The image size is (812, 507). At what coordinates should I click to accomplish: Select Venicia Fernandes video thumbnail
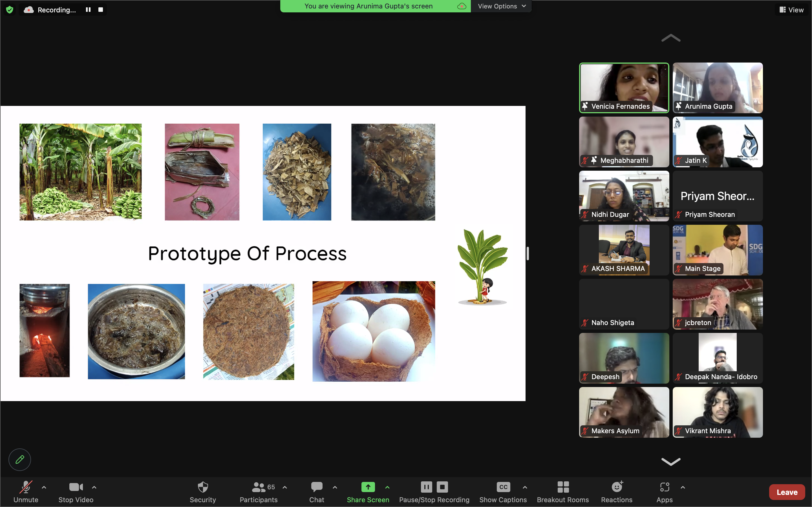click(624, 88)
